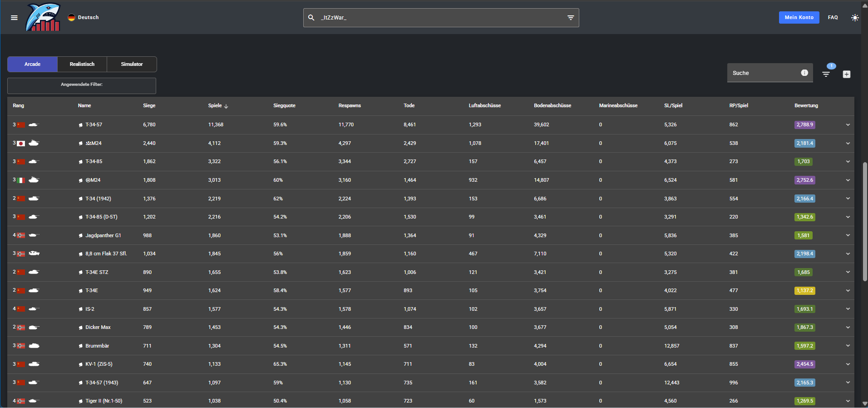
Task: Open the search bar filter options icon
Action: point(571,18)
